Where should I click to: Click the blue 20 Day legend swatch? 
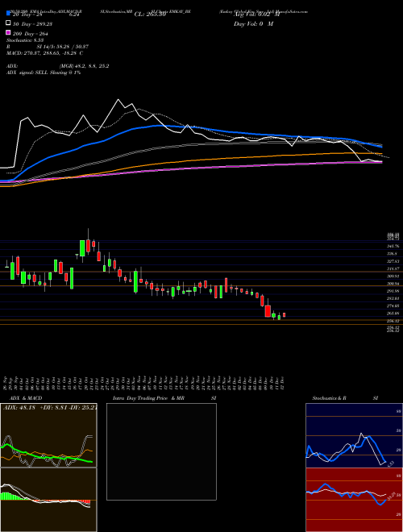click(x=8, y=14)
